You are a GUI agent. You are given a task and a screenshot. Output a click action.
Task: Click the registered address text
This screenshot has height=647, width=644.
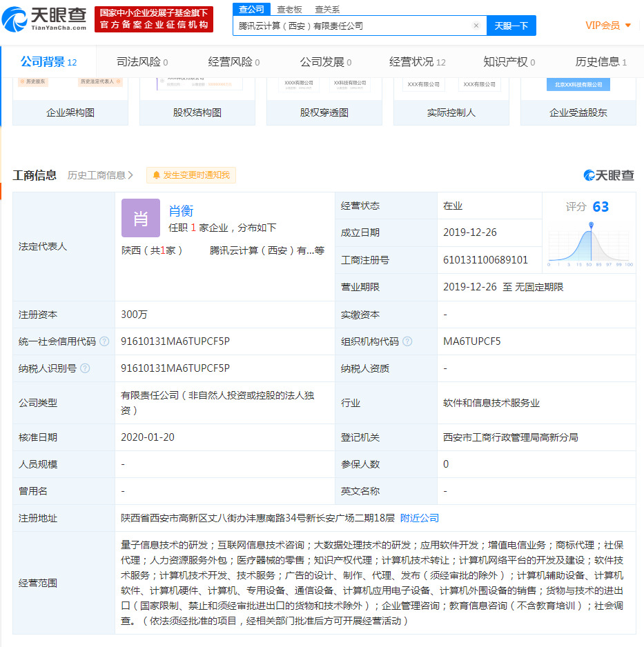[x=257, y=518]
